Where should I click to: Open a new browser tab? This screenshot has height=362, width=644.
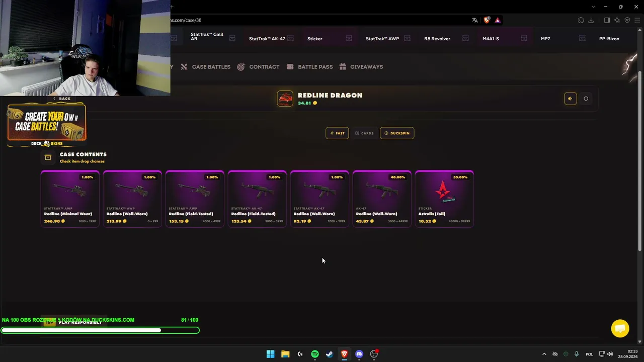point(172,7)
